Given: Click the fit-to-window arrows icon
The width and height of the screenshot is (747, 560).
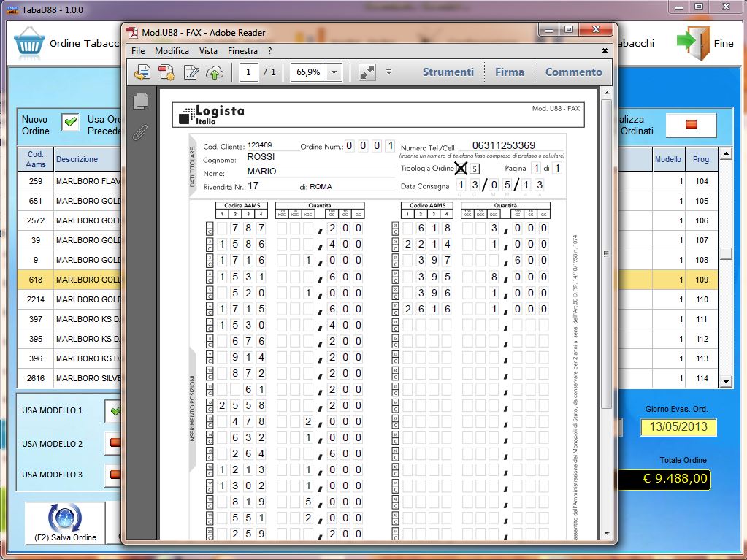Looking at the screenshot, I should point(367,72).
